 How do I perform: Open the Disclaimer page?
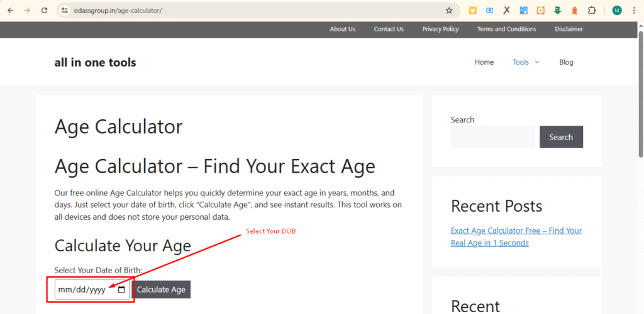click(x=569, y=29)
